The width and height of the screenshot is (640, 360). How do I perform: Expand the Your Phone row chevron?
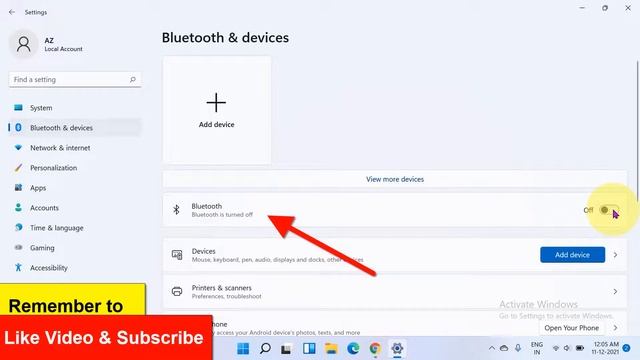615,328
